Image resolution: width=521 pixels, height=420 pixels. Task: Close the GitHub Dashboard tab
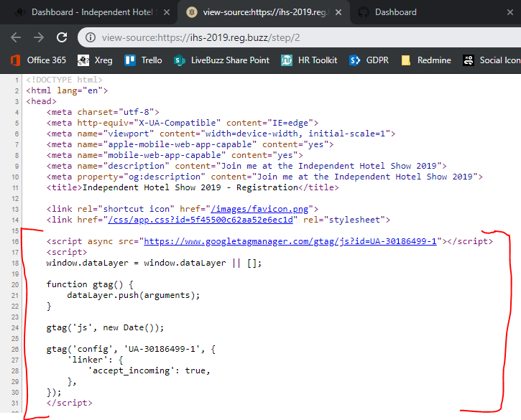point(510,12)
